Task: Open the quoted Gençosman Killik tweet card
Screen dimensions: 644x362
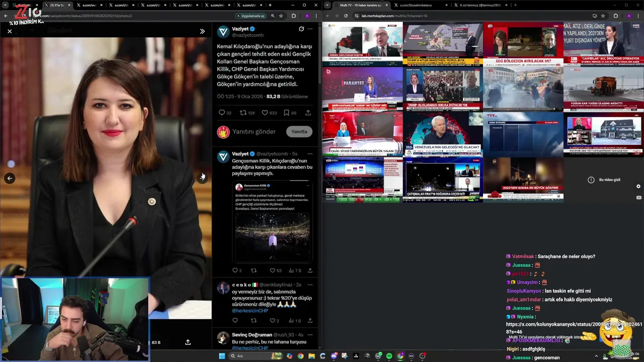Action: tap(272, 222)
